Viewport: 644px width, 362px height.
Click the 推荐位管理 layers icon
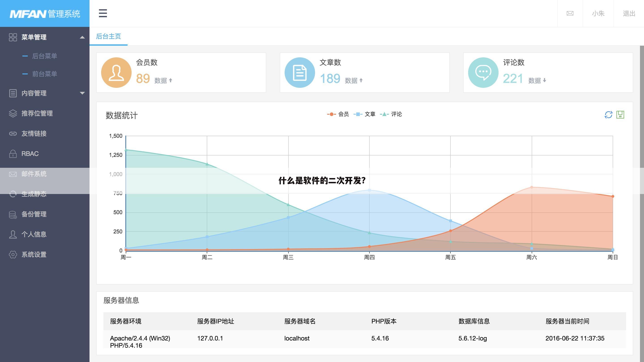(x=13, y=113)
